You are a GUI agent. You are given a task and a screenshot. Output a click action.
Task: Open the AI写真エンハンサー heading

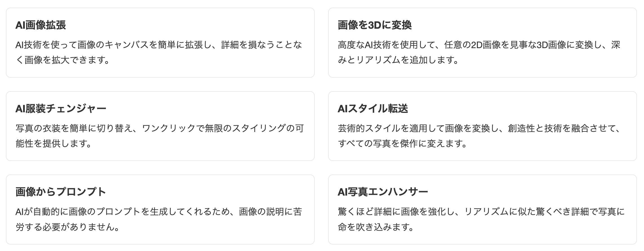tap(383, 192)
